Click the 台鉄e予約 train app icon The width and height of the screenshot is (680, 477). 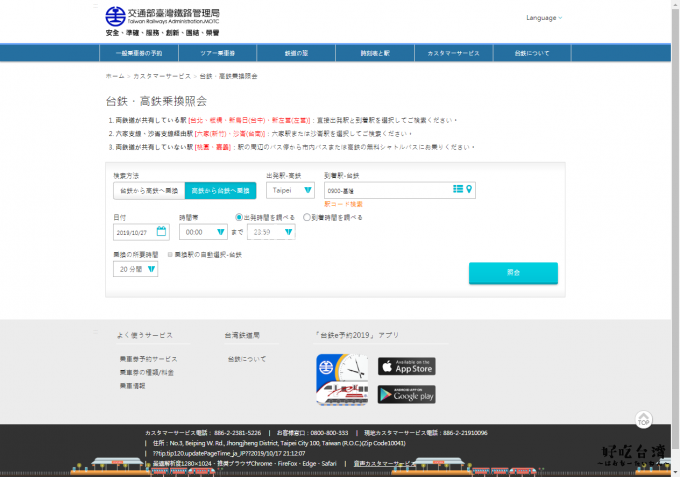tap(342, 380)
